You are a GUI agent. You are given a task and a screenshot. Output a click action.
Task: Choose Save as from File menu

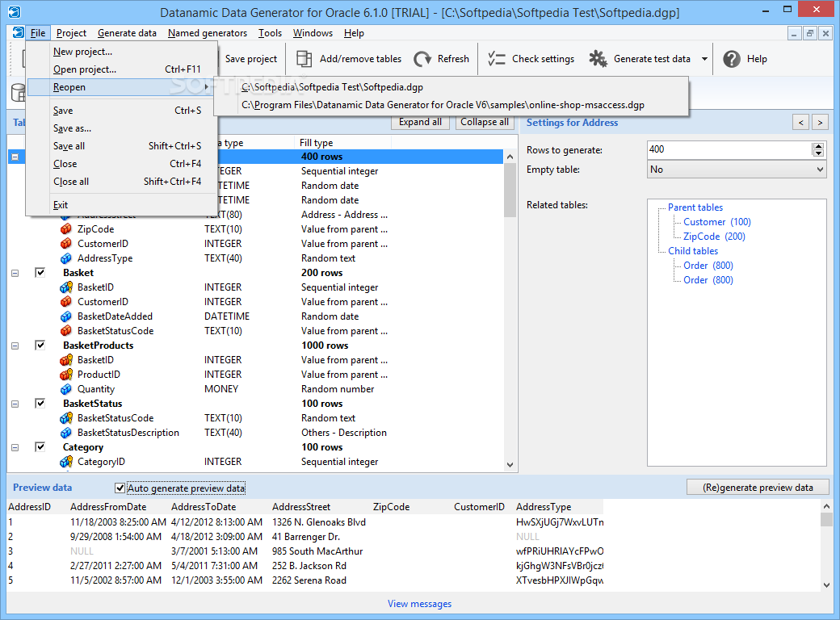[x=122, y=128]
